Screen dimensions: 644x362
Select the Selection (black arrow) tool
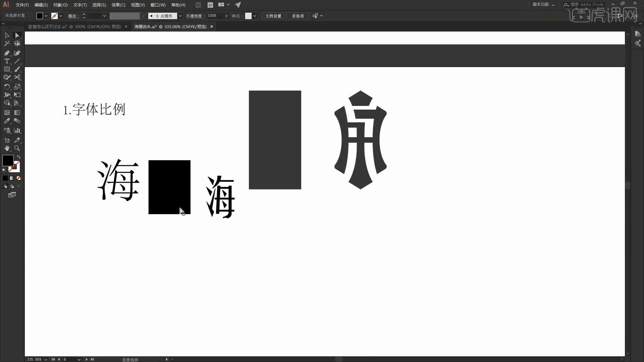click(x=7, y=35)
